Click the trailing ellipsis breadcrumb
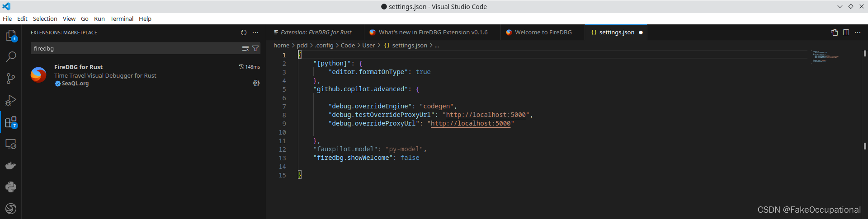 (437, 45)
